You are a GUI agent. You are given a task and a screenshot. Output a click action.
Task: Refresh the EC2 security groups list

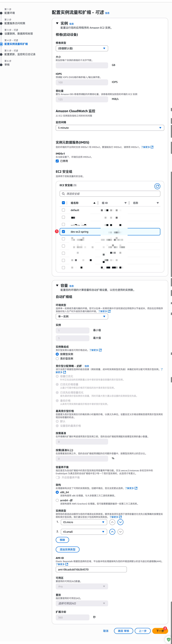(x=157, y=186)
